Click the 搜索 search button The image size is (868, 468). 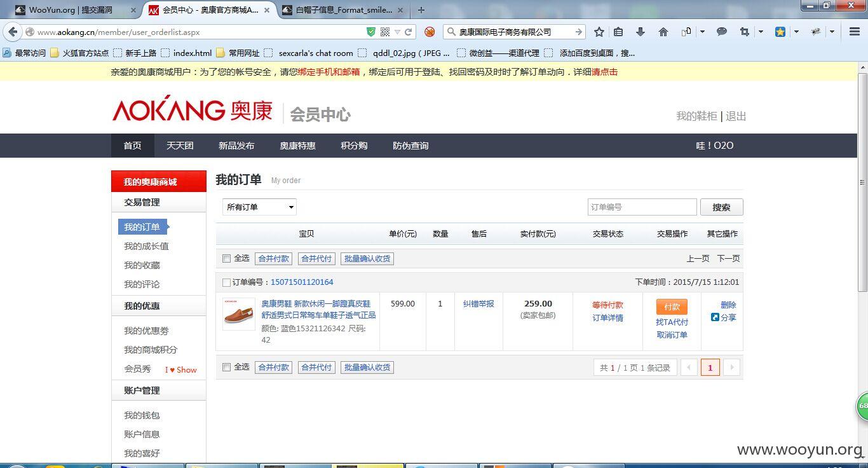click(721, 207)
